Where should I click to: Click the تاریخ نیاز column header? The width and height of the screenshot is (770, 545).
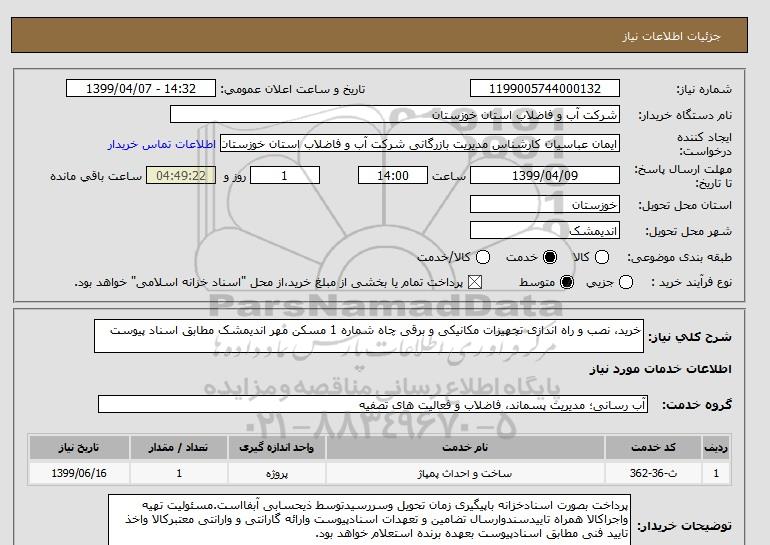[x=79, y=447]
